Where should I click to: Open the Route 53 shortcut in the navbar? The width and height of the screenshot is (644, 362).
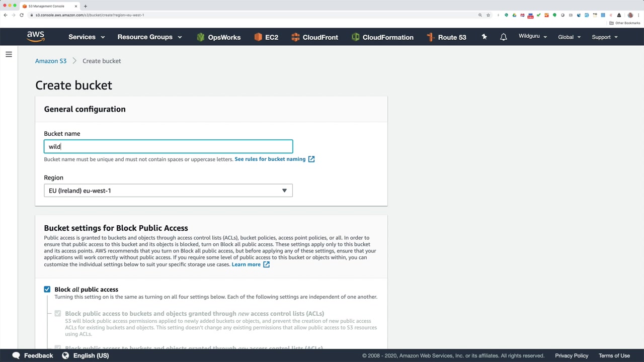point(446,37)
